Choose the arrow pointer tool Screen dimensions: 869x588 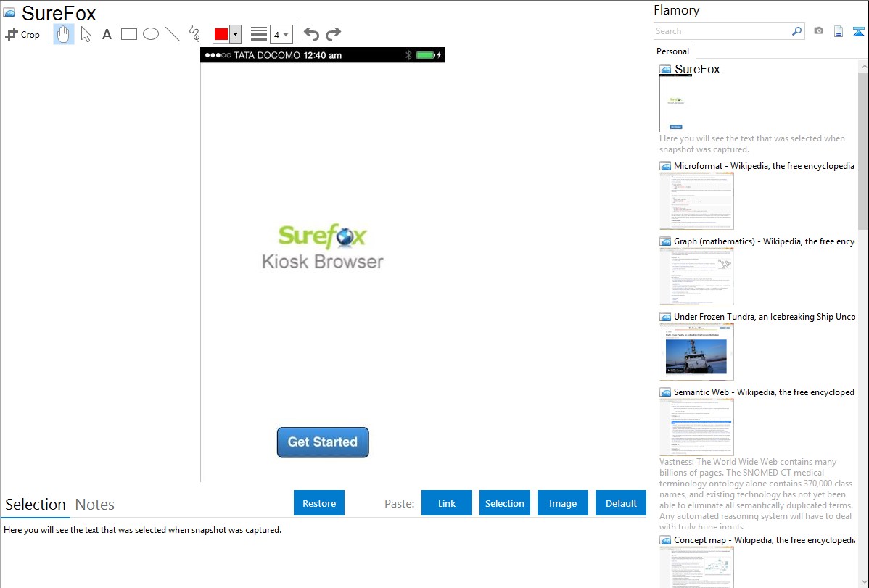pos(86,34)
